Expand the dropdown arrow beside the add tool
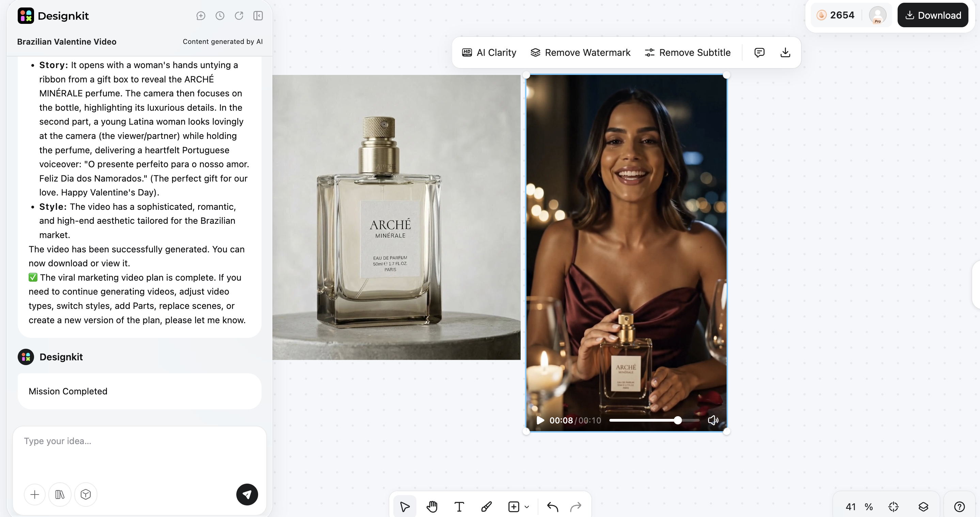980x517 pixels. click(x=527, y=507)
